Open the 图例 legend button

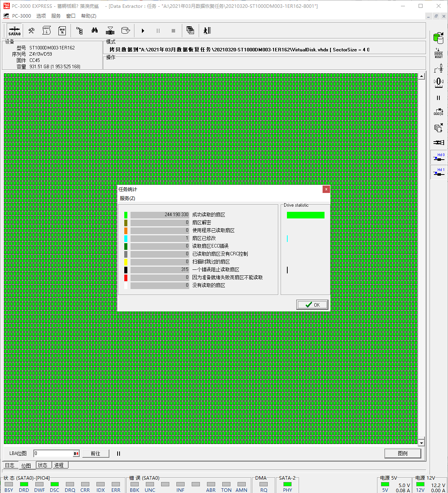[x=403, y=453]
